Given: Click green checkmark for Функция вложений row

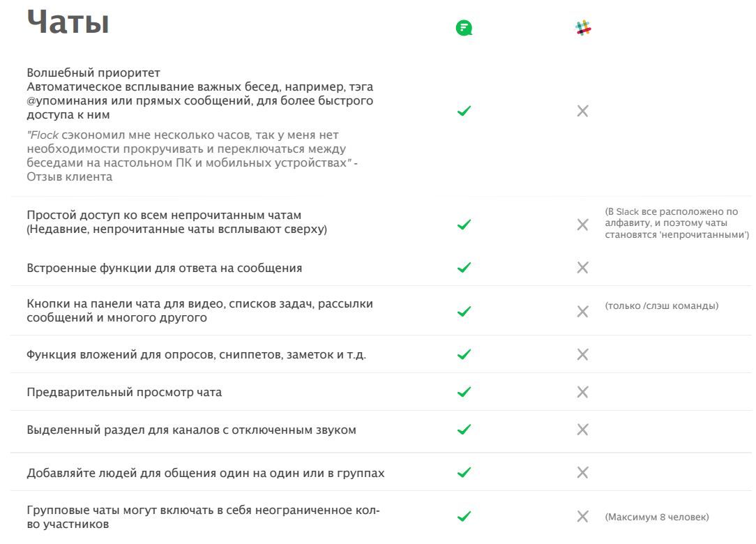Looking at the screenshot, I should [464, 354].
